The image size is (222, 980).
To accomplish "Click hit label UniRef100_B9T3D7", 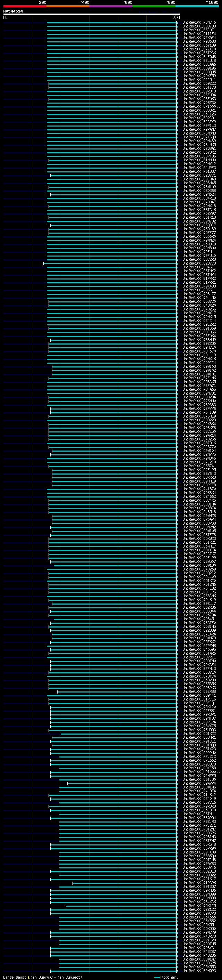I will coord(199,887).
